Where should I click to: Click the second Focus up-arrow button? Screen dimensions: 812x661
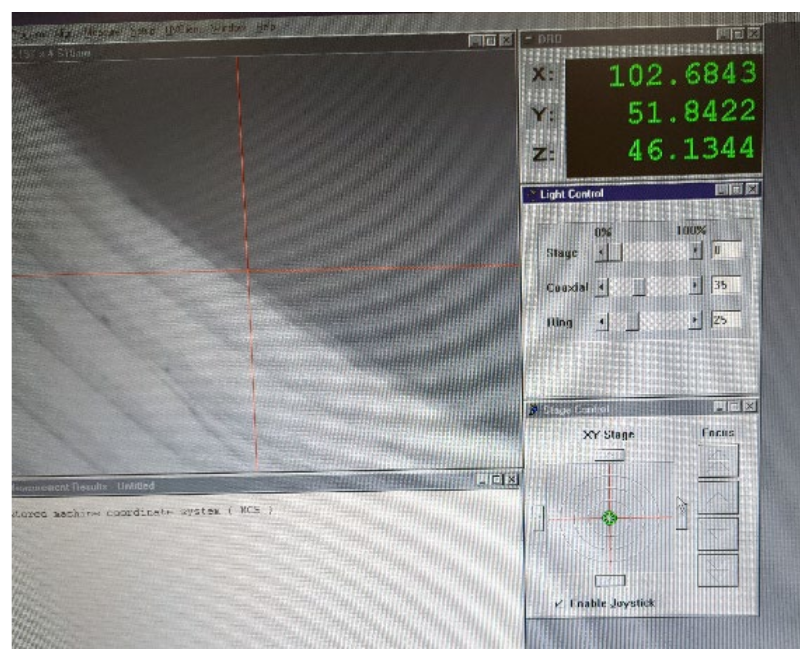pyautogui.click(x=718, y=497)
